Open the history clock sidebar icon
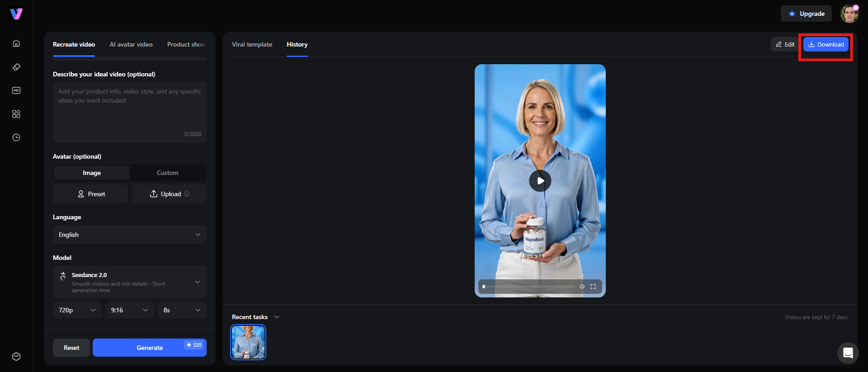Screen dimensions: 868x372 (16, 137)
